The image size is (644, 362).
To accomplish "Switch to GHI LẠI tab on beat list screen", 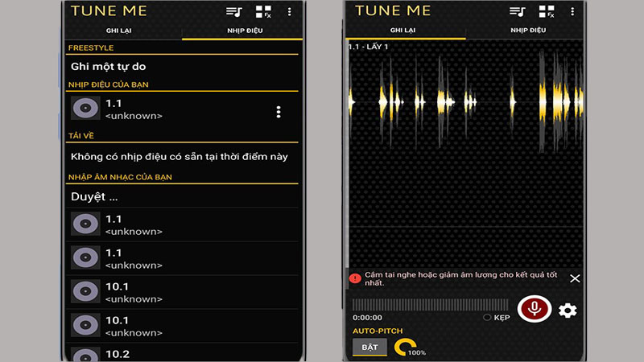I will [x=123, y=30].
